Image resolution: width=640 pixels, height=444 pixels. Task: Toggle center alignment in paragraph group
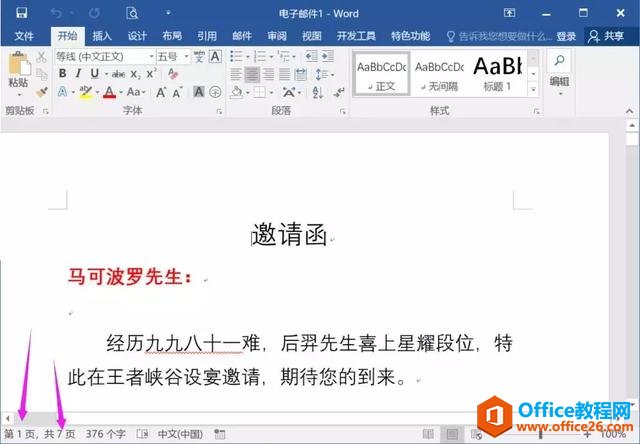click(252, 74)
